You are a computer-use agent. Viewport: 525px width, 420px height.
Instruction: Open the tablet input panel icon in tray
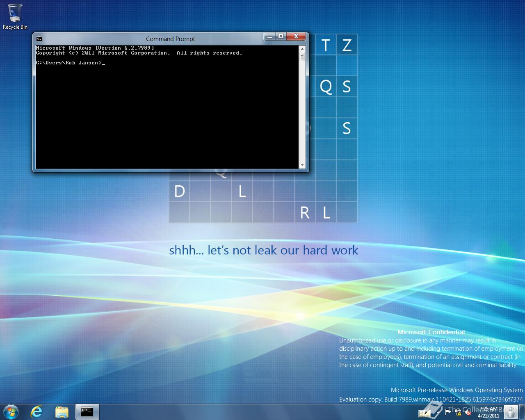pyautogui.click(x=425, y=413)
